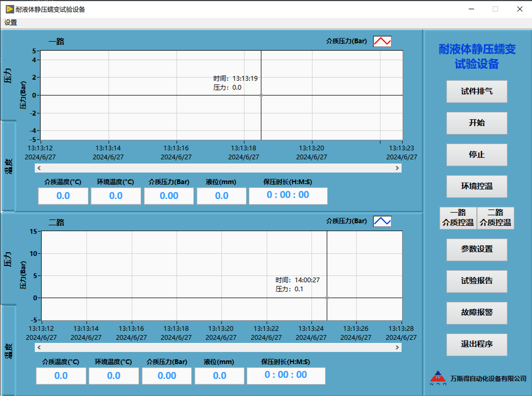Click the 试件排气 button
This screenshot has height=396, width=532.
pyautogui.click(x=477, y=91)
